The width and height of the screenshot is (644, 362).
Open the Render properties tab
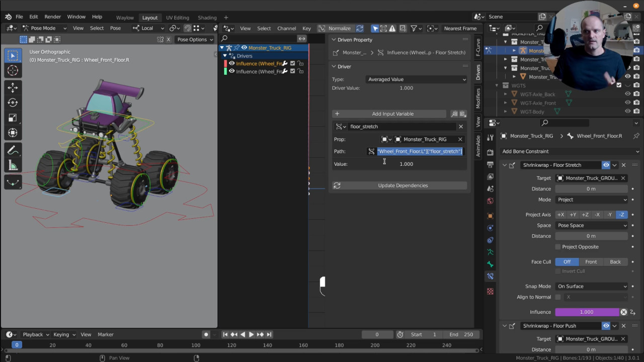[x=491, y=152]
